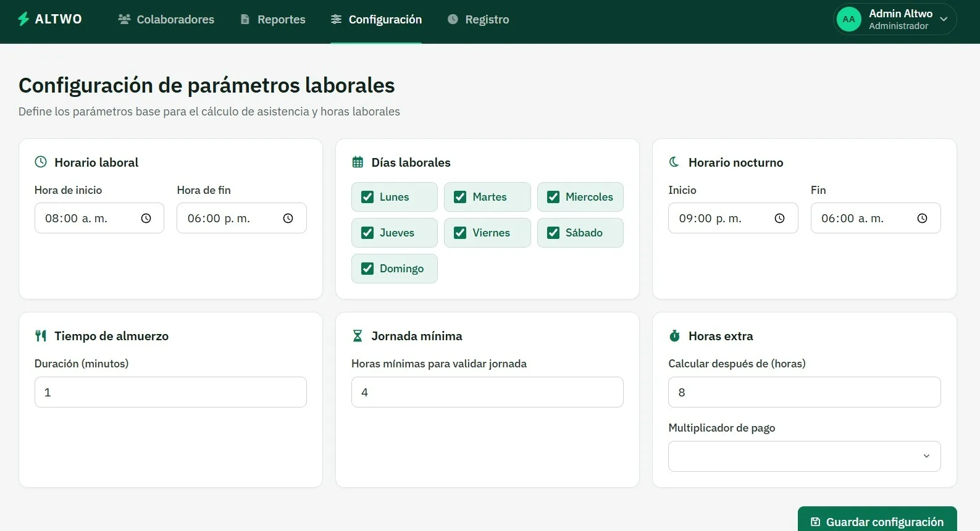Click the Reportes document icon
980x531 pixels.
pos(245,19)
